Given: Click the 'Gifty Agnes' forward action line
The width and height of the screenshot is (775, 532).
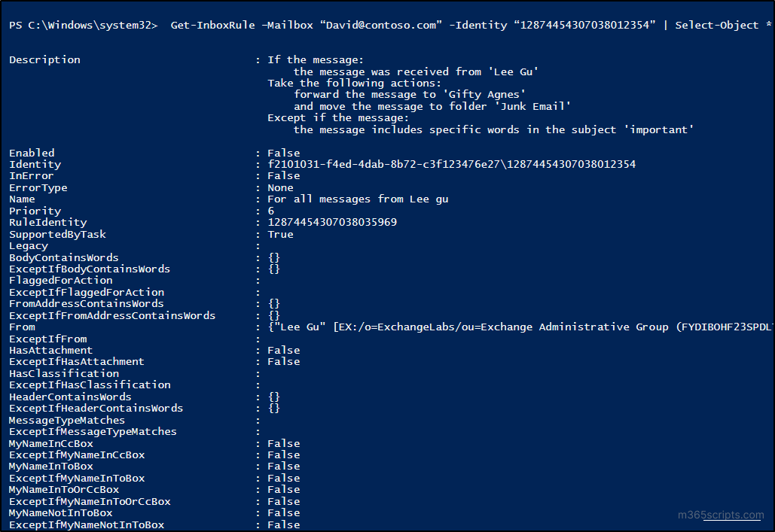Looking at the screenshot, I should point(409,94).
